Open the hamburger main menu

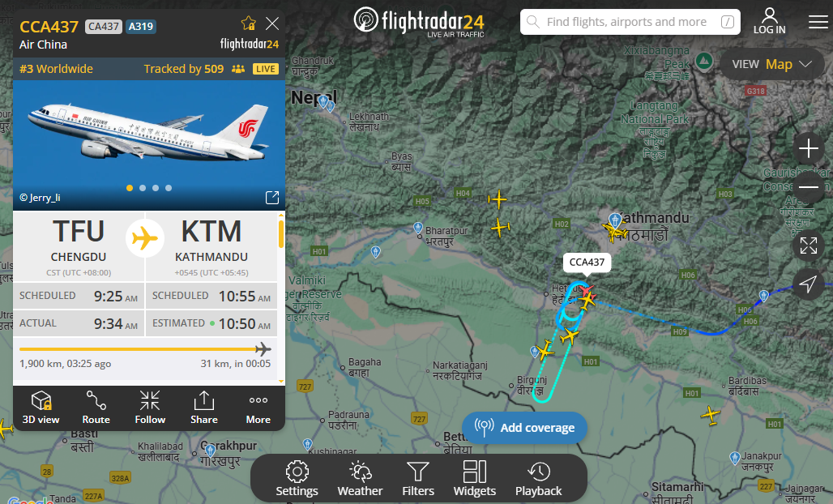[x=818, y=22]
